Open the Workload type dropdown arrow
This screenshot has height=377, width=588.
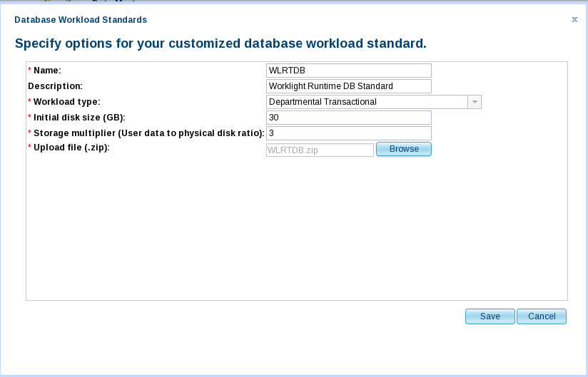pos(475,102)
